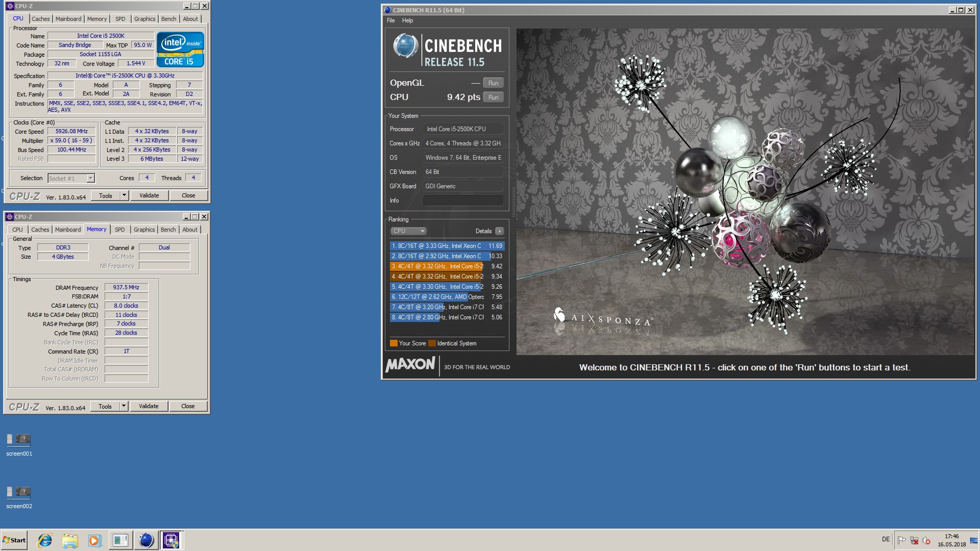Screen dimensions: 980x551
Task: Expand ranking Details arrow button
Action: [x=499, y=231]
